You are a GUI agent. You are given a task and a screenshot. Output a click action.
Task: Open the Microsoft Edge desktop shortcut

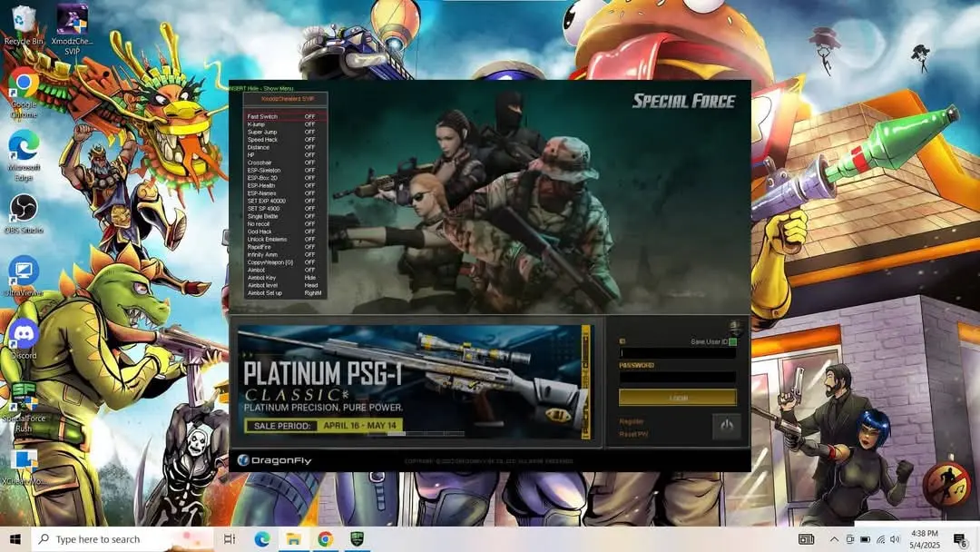24,155
